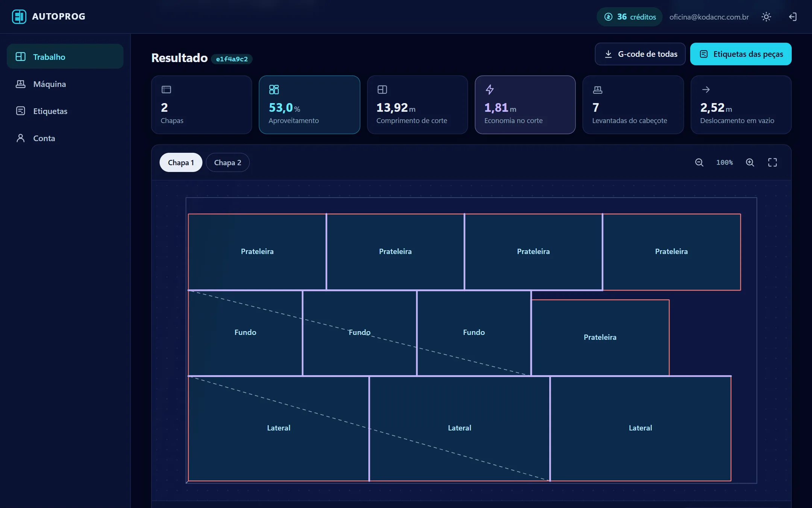Open Conta in the sidebar
The image size is (812, 508).
[x=65, y=138]
